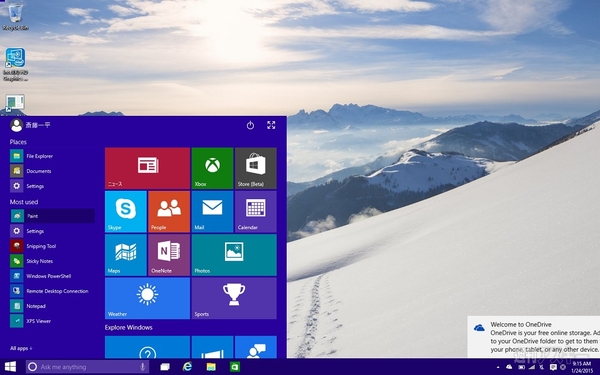Launch Paint from Most used

(x=52, y=216)
